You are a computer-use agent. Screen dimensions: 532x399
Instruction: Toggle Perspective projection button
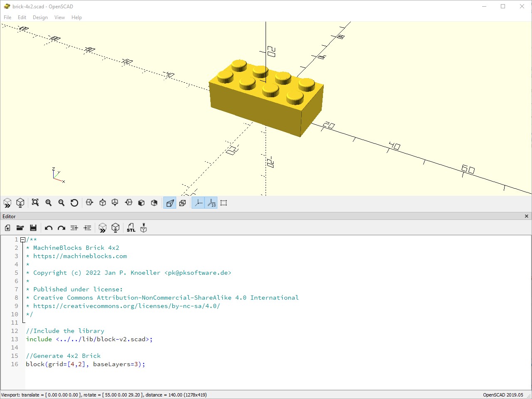click(170, 203)
